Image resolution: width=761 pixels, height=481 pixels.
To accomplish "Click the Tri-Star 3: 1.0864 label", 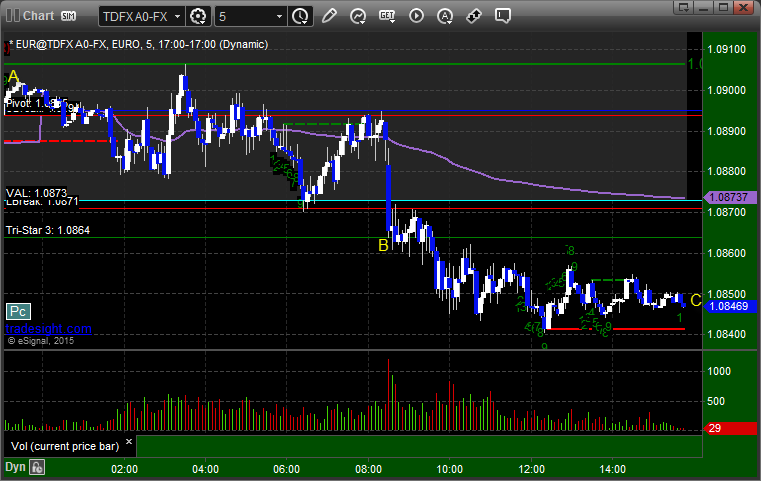I will [x=48, y=230].
